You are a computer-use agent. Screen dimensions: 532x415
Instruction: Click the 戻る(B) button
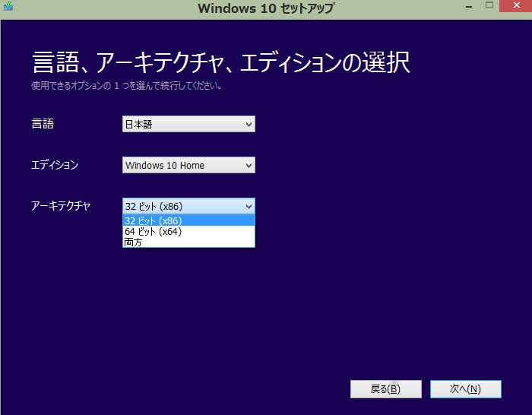[386, 389]
